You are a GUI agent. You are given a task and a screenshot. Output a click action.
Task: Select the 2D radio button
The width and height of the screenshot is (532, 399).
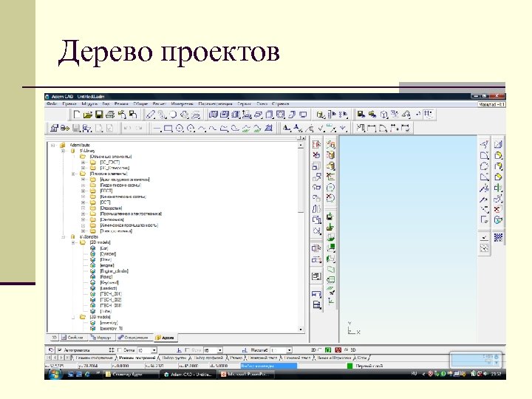click(319, 349)
